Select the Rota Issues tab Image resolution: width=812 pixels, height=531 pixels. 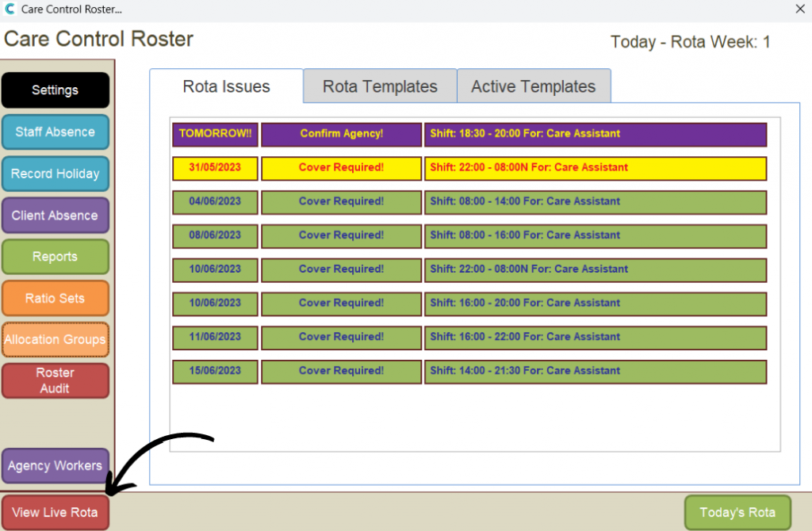point(227,86)
